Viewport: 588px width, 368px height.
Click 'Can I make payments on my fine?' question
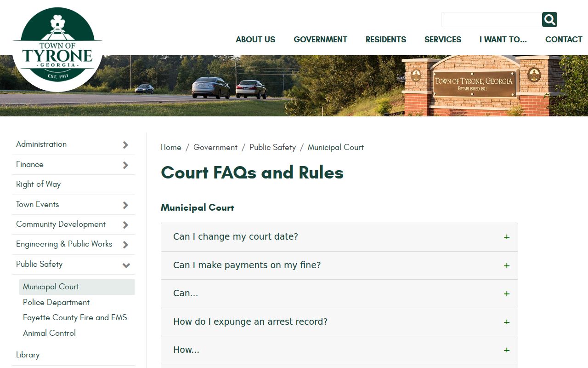coord(247,265)
